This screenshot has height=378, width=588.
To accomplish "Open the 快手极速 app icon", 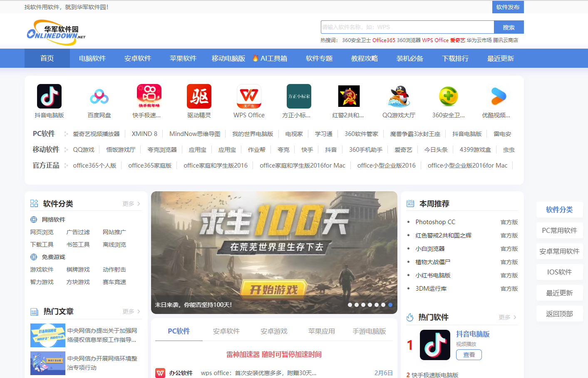I will point(149,96).
